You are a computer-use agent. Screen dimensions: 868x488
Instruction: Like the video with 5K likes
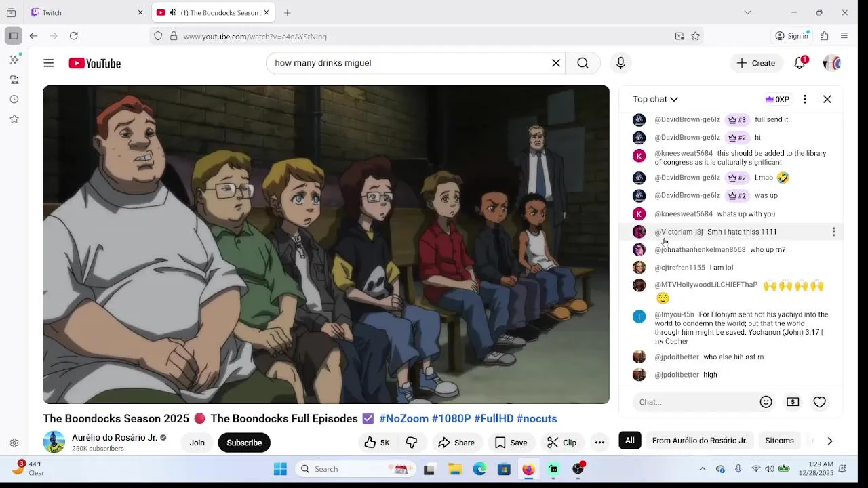click(377, 443)
